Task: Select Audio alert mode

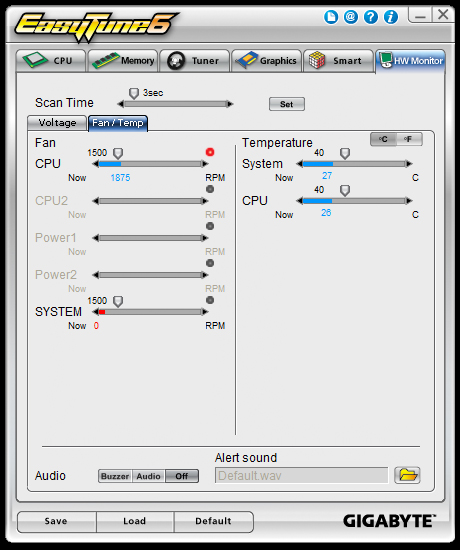Action: [148, 476]
